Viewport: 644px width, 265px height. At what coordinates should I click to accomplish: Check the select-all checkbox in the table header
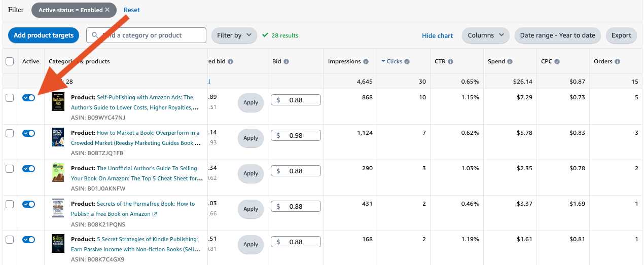(x=10, y=61)
